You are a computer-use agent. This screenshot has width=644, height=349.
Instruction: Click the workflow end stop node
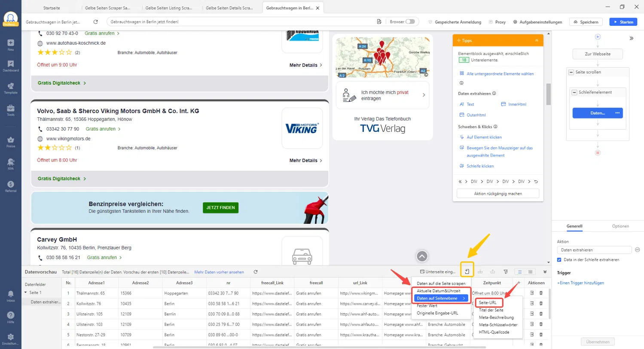597,153
